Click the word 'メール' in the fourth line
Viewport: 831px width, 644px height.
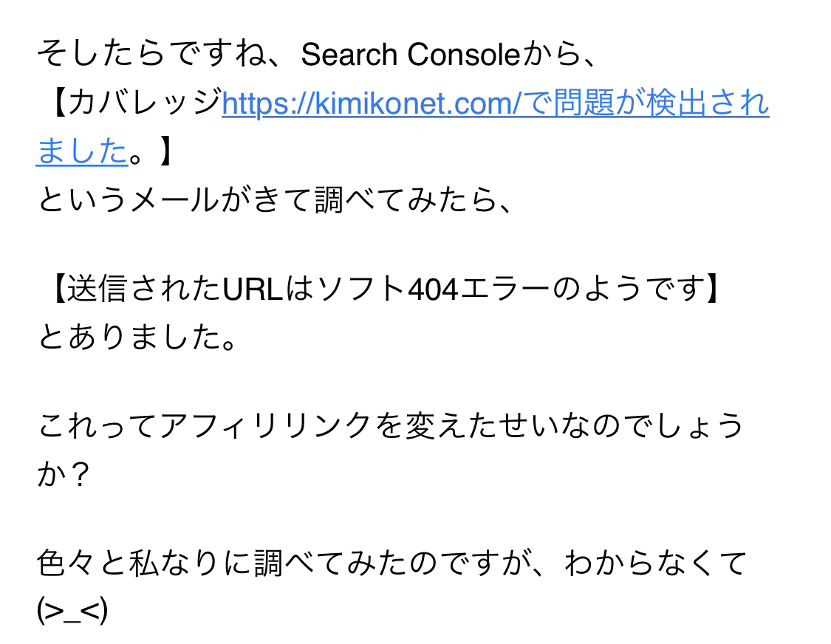click(175, 199)
